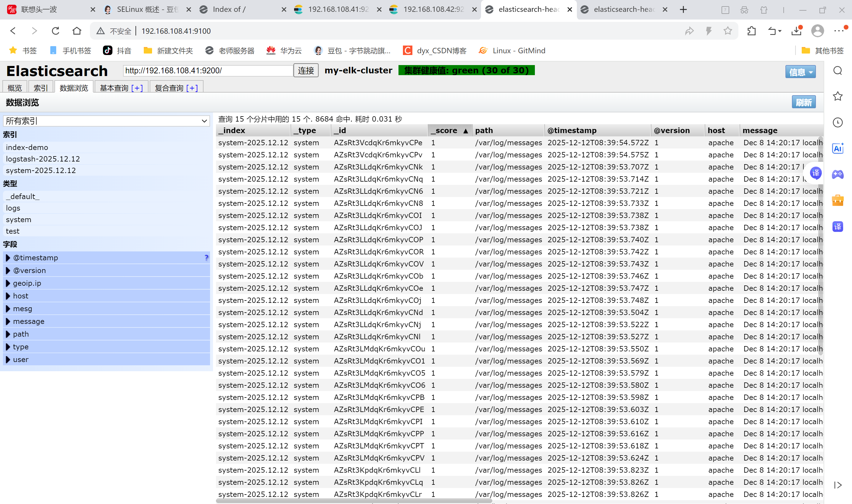Viewport: 852px width, 504px height.
Task: Click the 连接 connect button
Action: 306,70
